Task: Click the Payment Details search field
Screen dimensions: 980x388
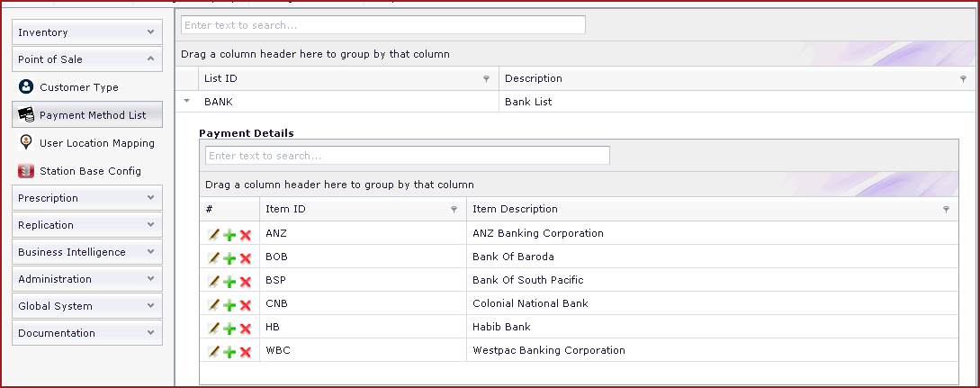Action: 407,156
